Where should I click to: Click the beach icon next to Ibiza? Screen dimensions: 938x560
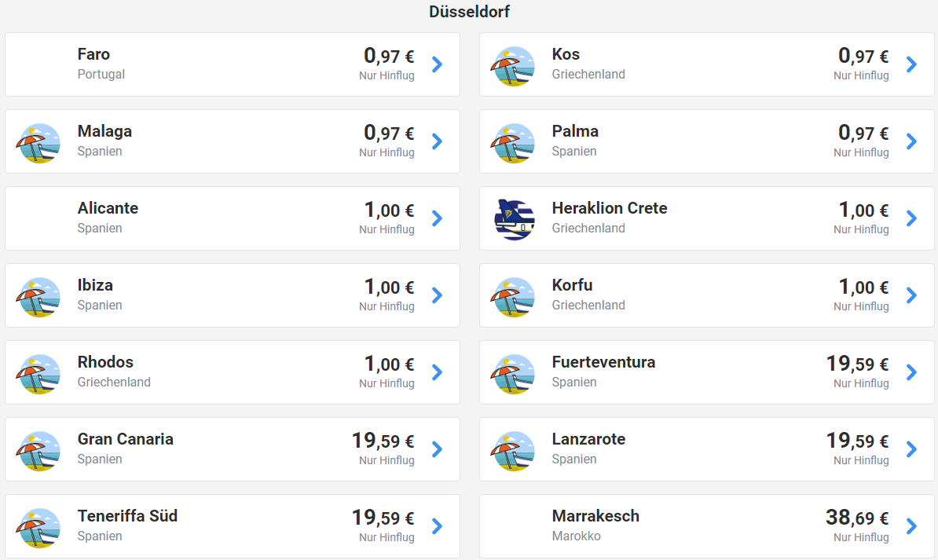38,296
